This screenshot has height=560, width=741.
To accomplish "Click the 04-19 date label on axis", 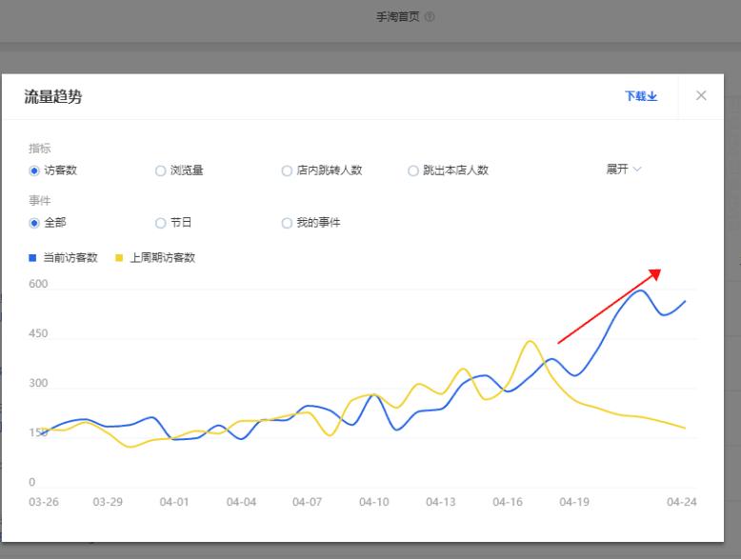I will tap(574, 502).
